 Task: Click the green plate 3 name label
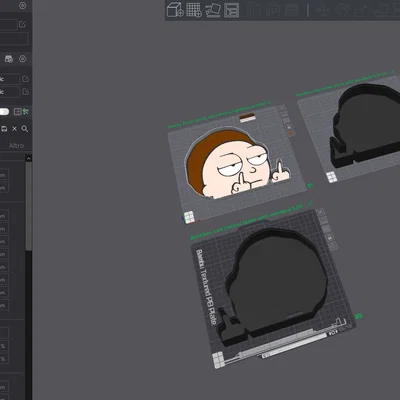point(252,220)
